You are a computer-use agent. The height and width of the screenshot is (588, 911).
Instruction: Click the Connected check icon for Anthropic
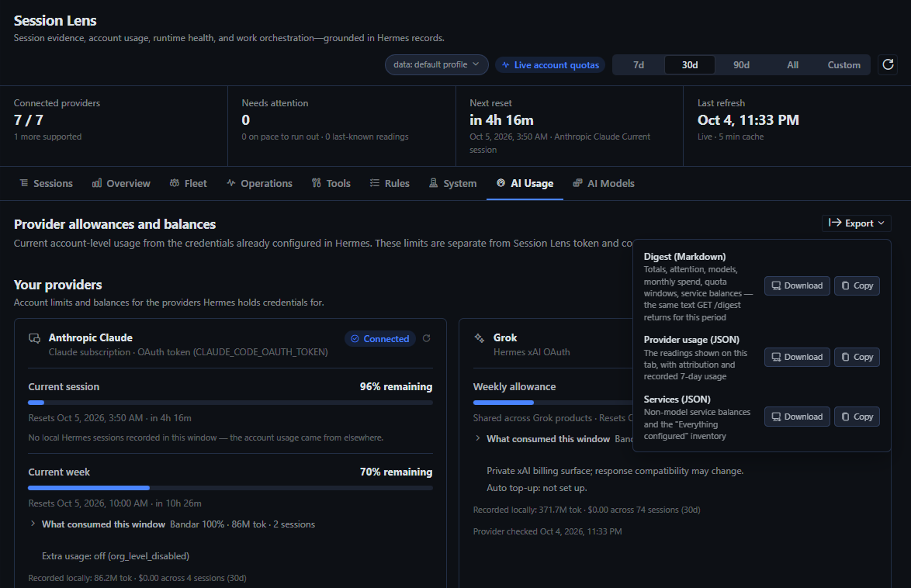355,339
